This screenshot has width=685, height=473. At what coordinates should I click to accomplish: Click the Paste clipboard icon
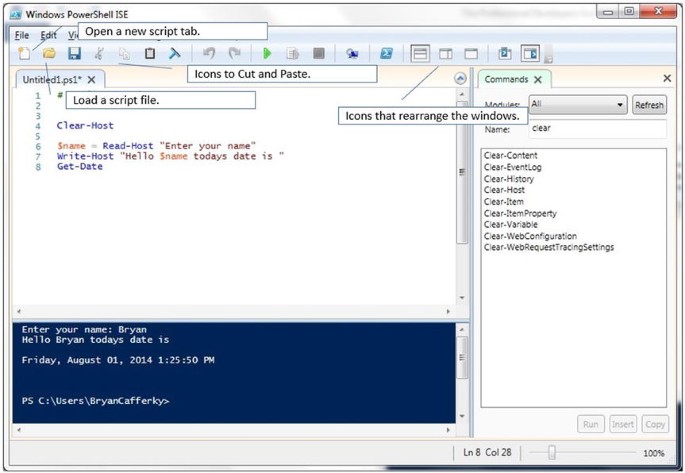point(150,54)
